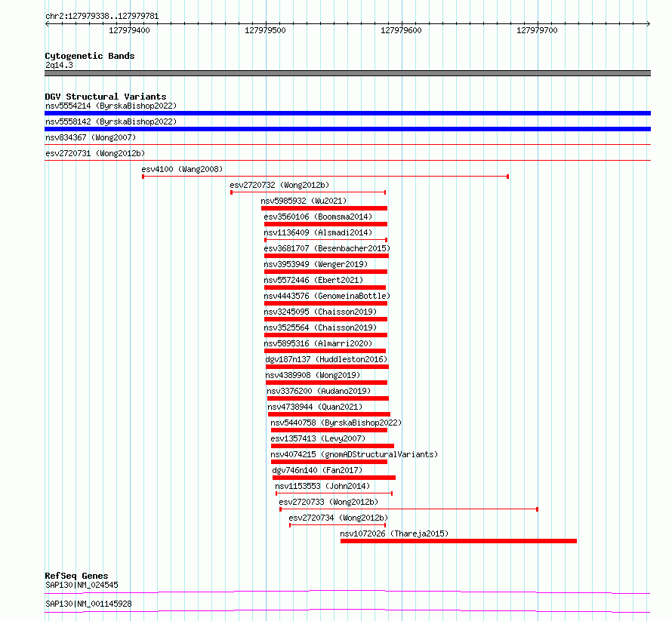672x621 pixels.
Task: Select the nsv3245095 (Chaisson2019) label
Action: [321, 312]
